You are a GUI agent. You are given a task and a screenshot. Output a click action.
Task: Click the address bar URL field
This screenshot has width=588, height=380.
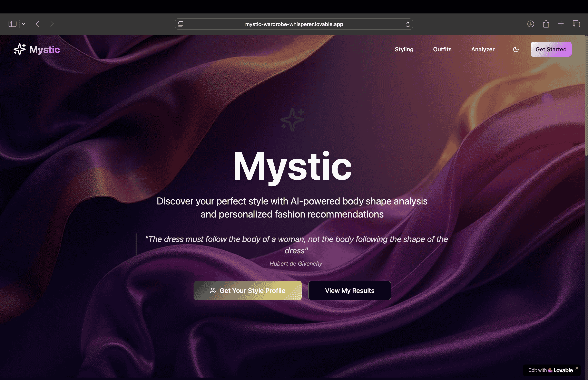click(x=294, y=24)
